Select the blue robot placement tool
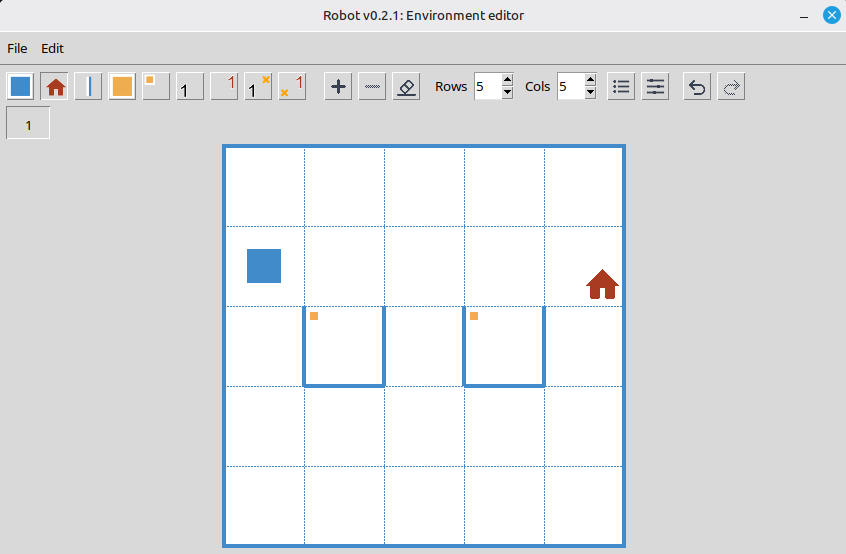 (x=21, y=86)
